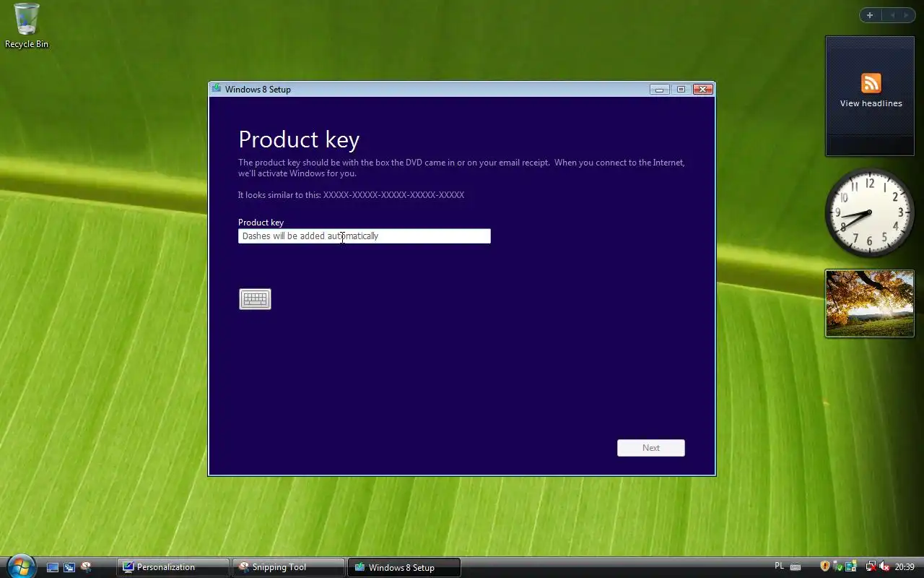Viewport: 924px width, 578px height.
Task: Click the plus button to add gadgets
Action: [870, 15]
